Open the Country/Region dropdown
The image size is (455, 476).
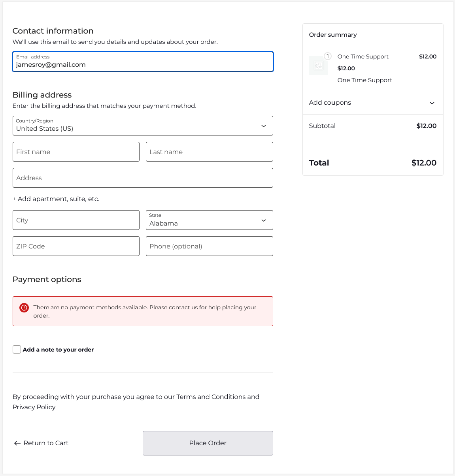click(x=143, y=126)
